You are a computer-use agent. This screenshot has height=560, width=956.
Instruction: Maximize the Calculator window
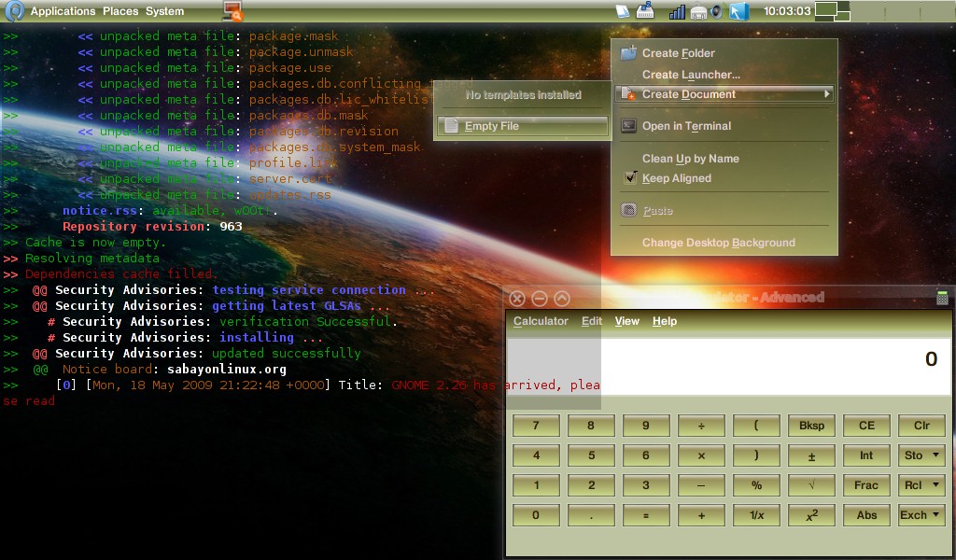[562, 298]
